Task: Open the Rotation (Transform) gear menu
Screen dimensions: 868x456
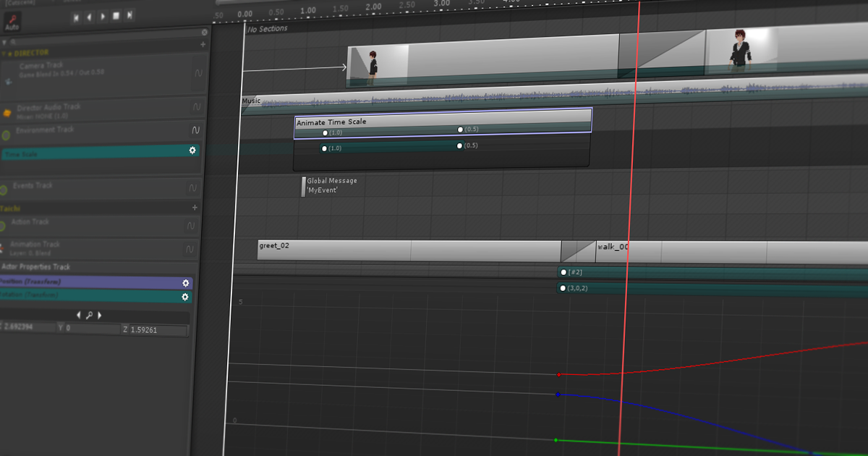Action: 185,297
